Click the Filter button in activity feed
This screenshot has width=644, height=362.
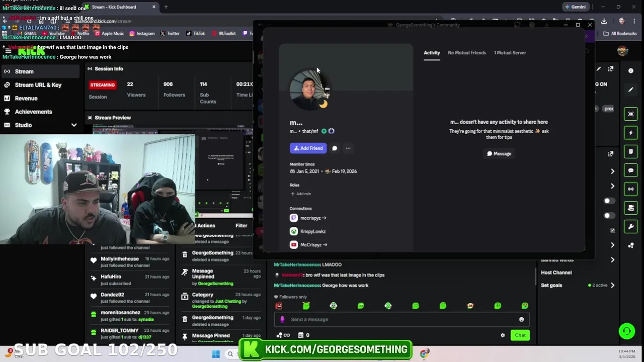[241, 226]
